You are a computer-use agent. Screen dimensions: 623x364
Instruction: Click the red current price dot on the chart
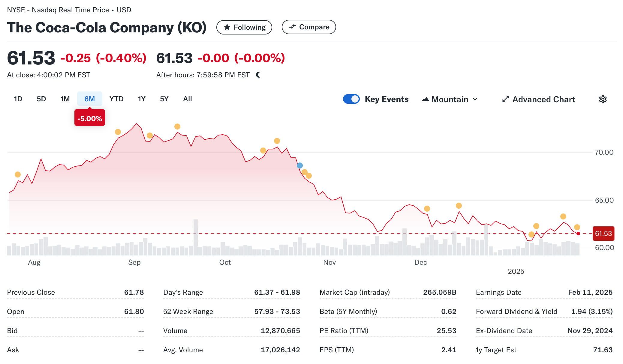click(x=578, y=234)
